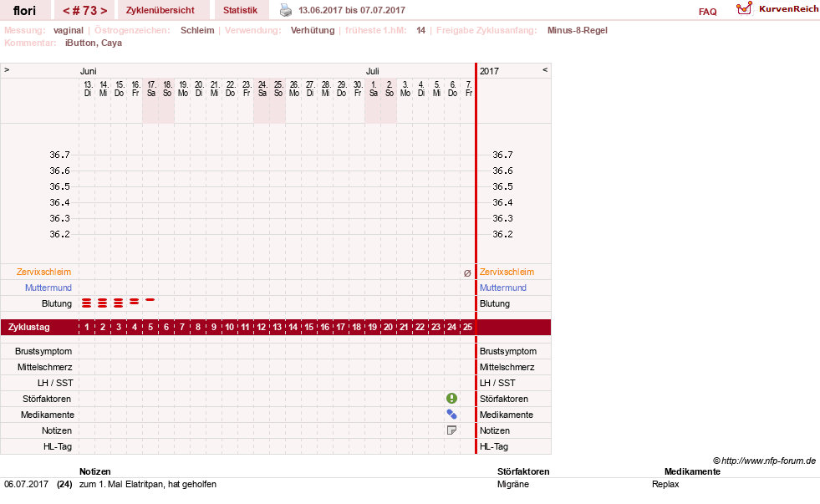Click the printer icon
820x504 pixels.
tap(286, 10)
